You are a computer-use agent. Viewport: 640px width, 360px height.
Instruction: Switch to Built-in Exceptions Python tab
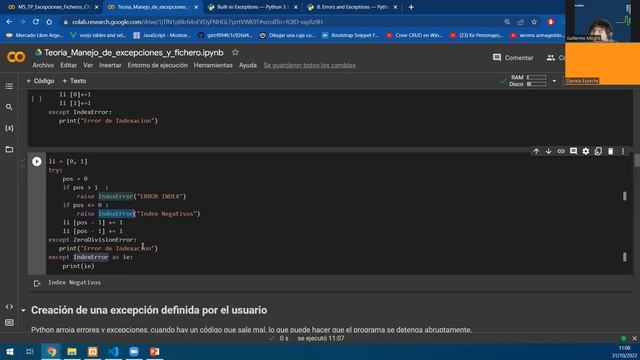click(x=252, y=7)
